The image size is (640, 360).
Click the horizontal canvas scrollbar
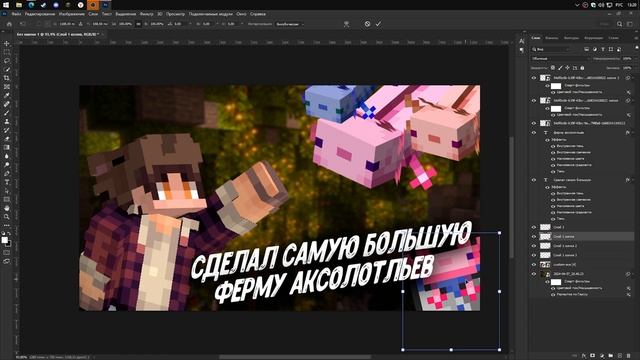point(295,357)
